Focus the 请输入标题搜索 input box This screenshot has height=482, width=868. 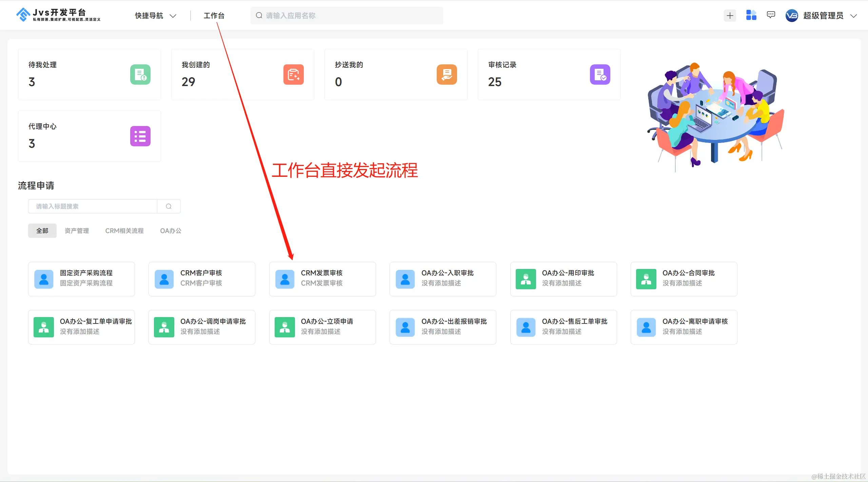point(93,206)
